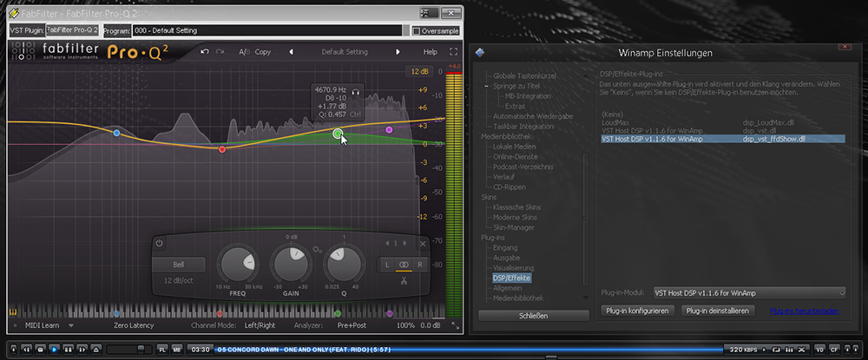This screenshot has height=360, width=868.
Task: Click the resize corner icon in Pro-Q 2
Action: coord(455,325)
